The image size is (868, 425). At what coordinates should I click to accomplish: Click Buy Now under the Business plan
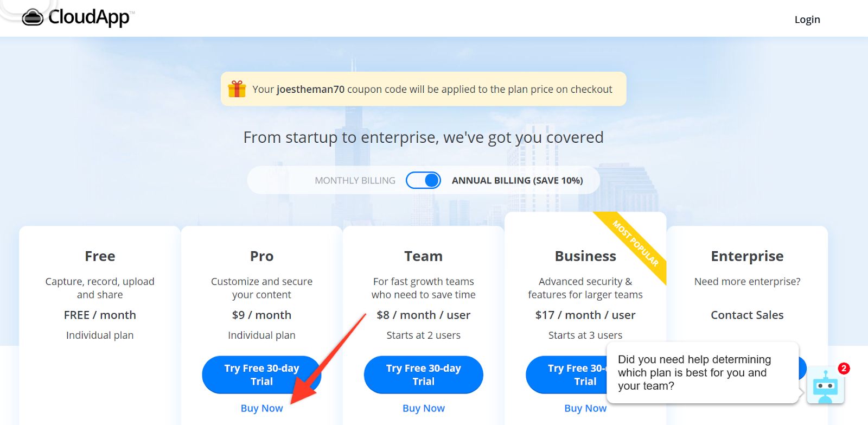pos(585,408)
